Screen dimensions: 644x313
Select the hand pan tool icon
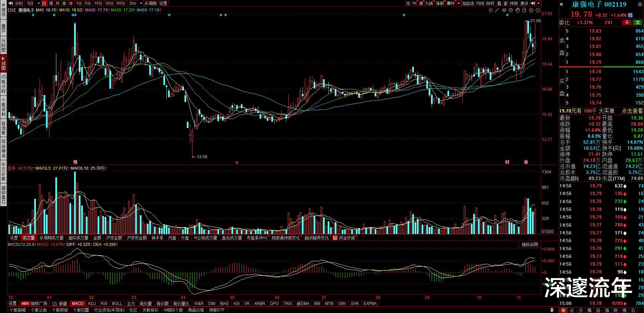coord(518,10)
